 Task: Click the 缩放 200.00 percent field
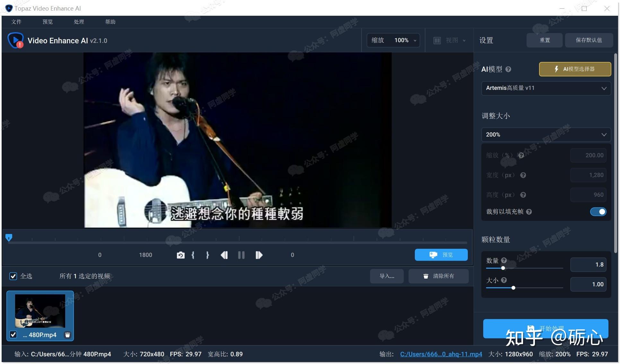(588, 155)
